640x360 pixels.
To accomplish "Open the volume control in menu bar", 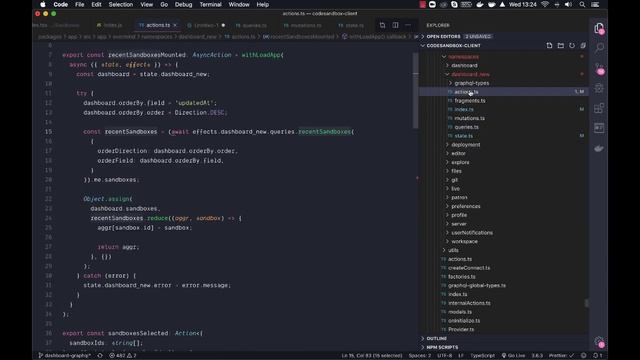I will pos(568,4).
